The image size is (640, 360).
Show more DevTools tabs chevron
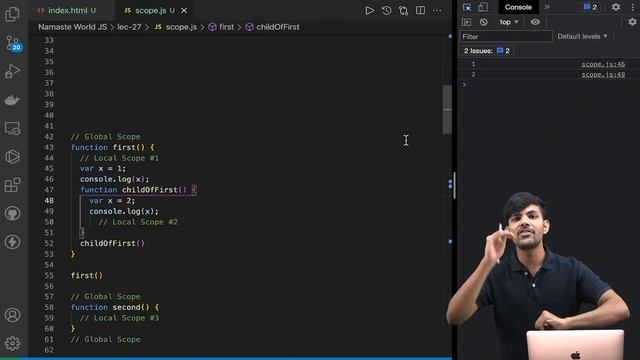[547, 7]
